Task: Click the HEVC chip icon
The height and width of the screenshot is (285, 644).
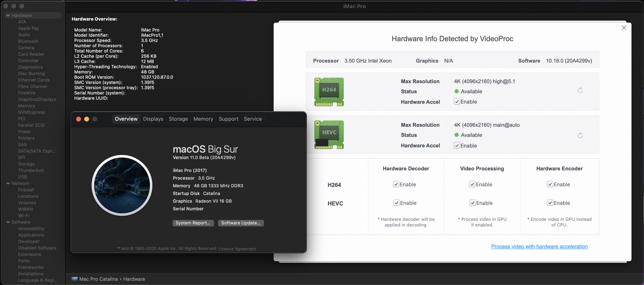Action: click(x=329, y=135)
